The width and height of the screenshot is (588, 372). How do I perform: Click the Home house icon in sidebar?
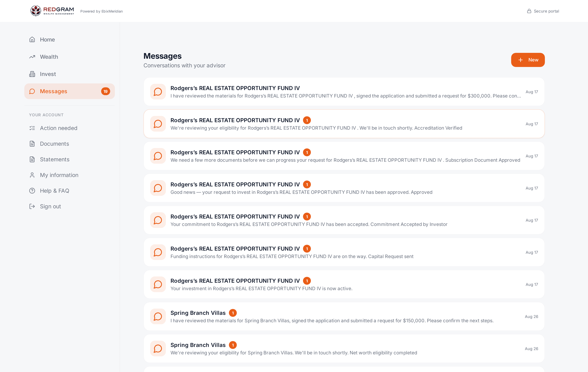[x=32, y=40]
